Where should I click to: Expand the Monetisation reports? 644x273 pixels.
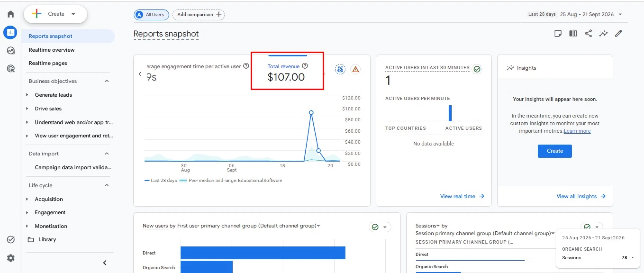pyautogui.click(x=27, y=226)
